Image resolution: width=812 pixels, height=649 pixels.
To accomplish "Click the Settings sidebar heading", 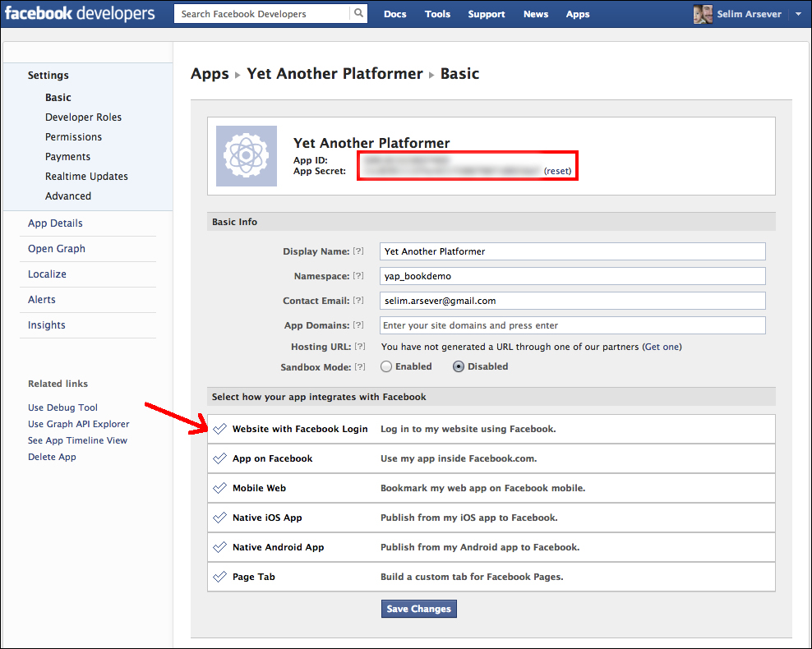I will click(48, 75).
